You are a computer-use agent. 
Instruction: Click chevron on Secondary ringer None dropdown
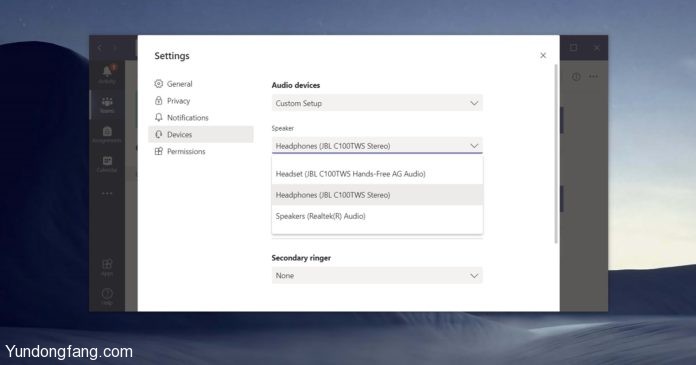[474, 276]
